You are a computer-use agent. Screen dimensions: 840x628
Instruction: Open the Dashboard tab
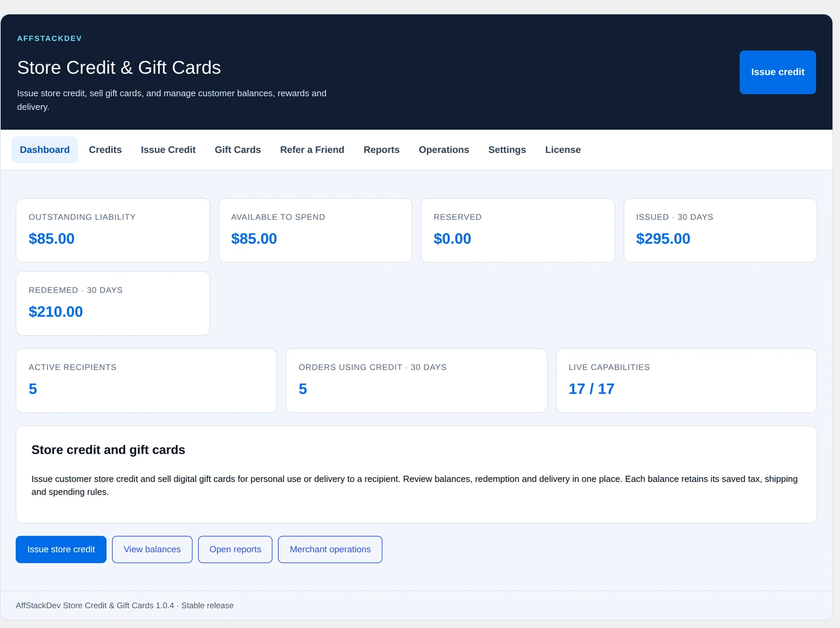[x=45, y=150]
